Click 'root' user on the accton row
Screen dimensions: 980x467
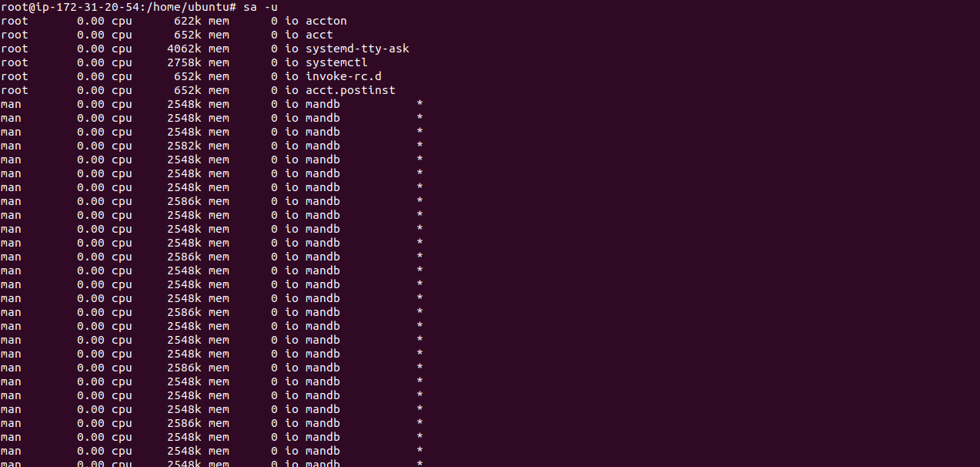[x=14, y=21]
